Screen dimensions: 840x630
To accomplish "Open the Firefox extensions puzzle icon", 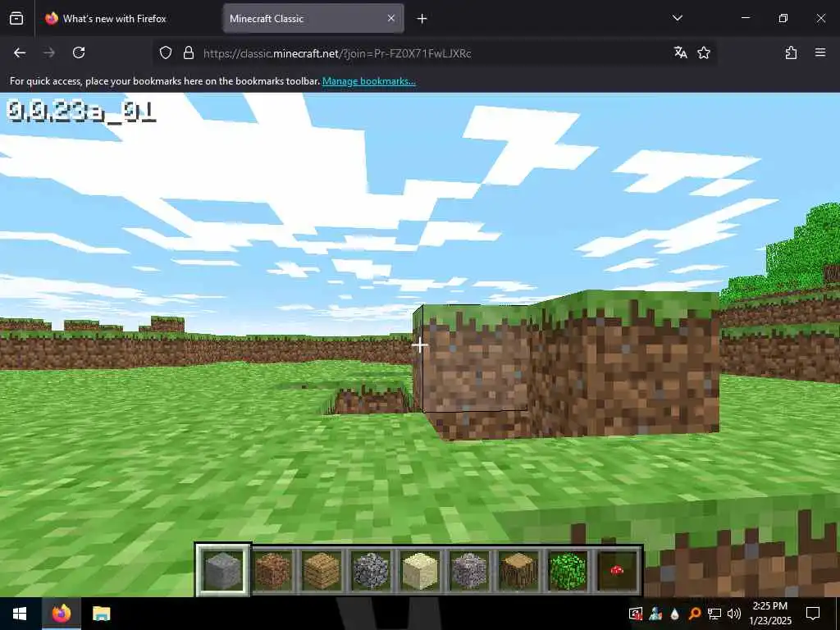I will coord(791,52).
